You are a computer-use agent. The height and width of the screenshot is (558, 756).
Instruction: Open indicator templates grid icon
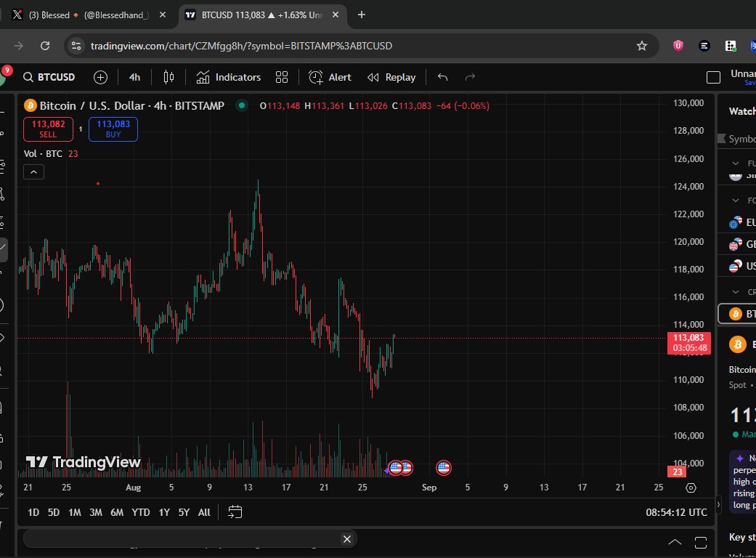282,77
